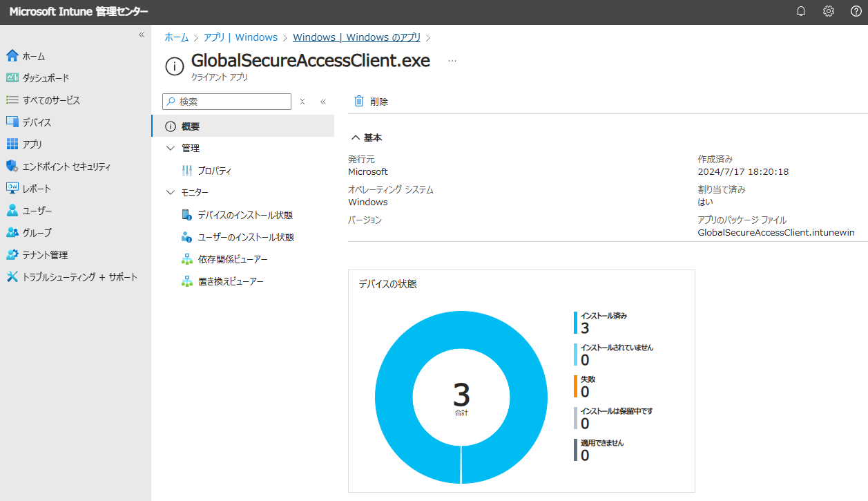Collapse the 管理 section
The width and height of the screenshot is (868, 501).
pos(171,148)
